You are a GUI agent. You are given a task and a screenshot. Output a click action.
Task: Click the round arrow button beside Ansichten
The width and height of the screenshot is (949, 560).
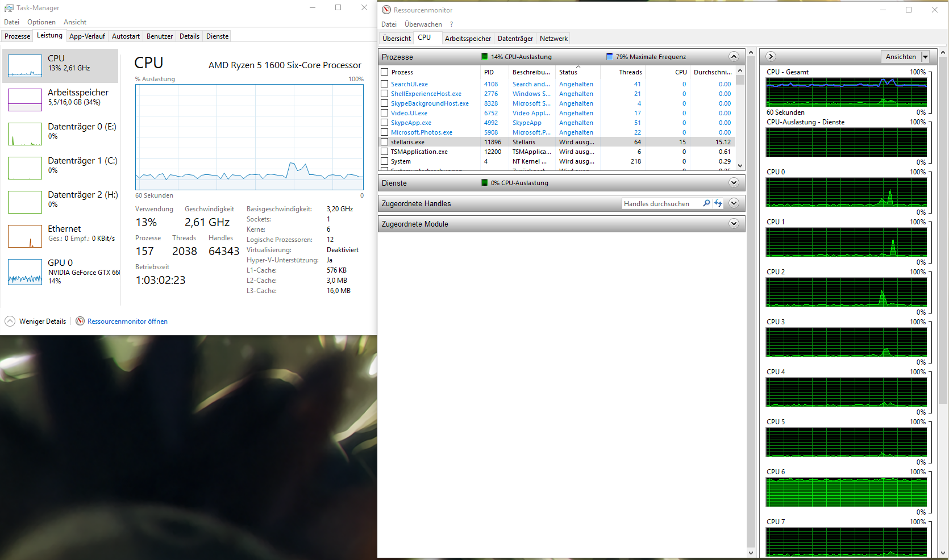tap(771, 57)
